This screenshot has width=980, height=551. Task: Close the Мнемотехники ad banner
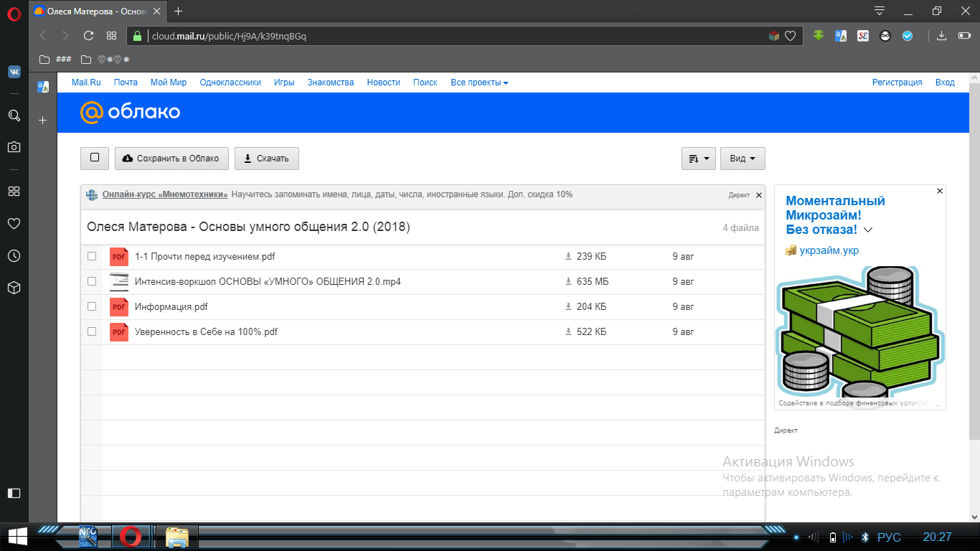[x=759, y=194]
